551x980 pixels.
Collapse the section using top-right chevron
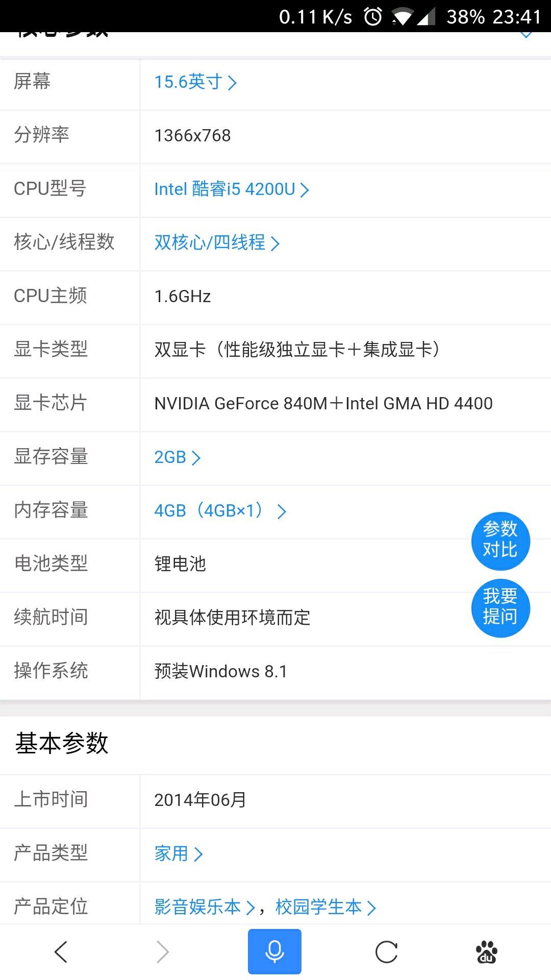click(525, 35)
